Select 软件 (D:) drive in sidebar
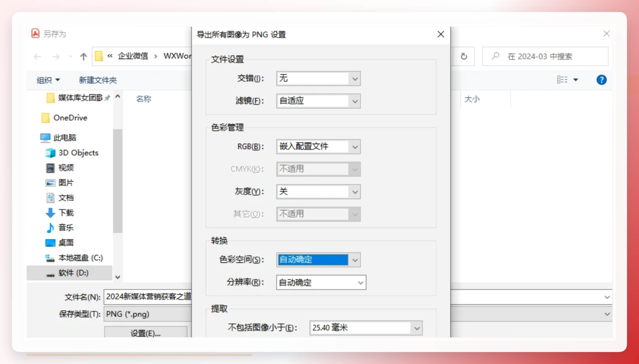Viewport: 639px width, 364px height. (70, 273)
